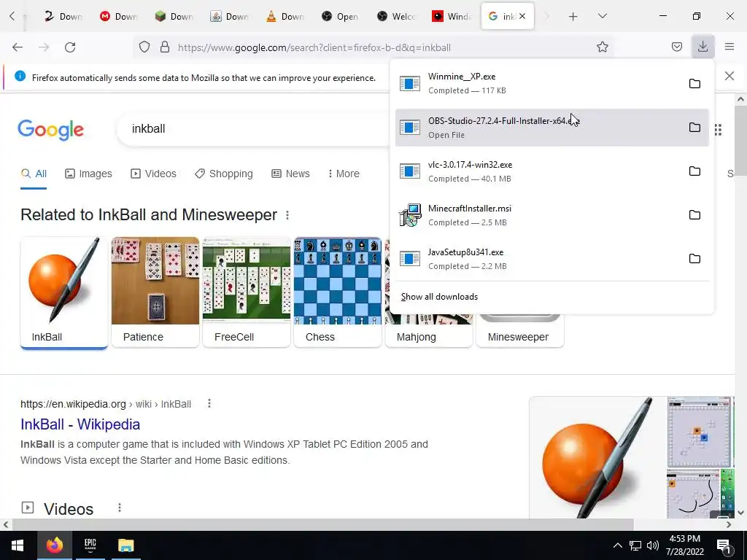The height and width of the screenshot is (560, 747).
Task: Click vertical scrollbar down arrow
Action: pyautogui.click(x=740, y=513)
